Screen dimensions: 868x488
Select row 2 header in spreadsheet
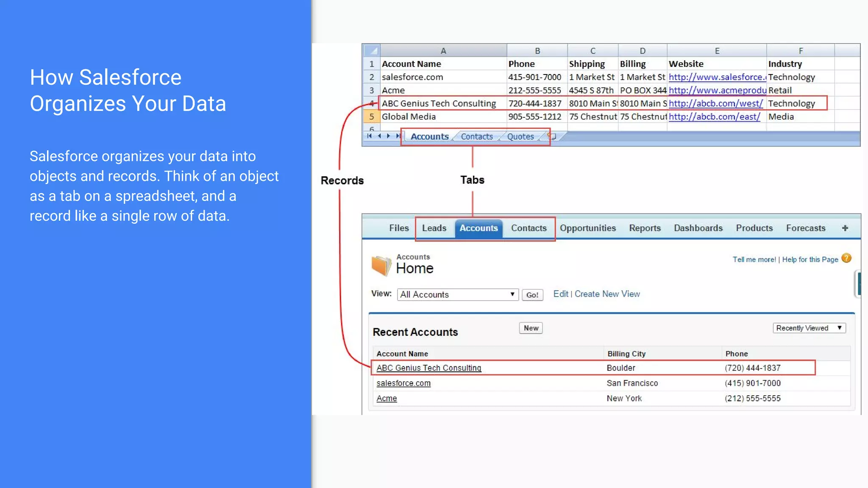(x=372, y=77)
